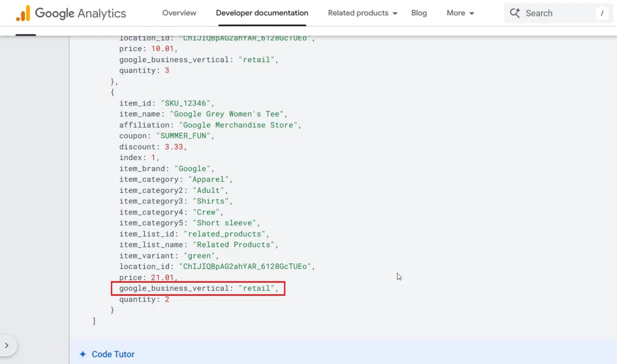Viewport: 617px width, 364px height.
Task: Open the Related products dropdown
Action: pyautogui.click(x=359, y=13)
